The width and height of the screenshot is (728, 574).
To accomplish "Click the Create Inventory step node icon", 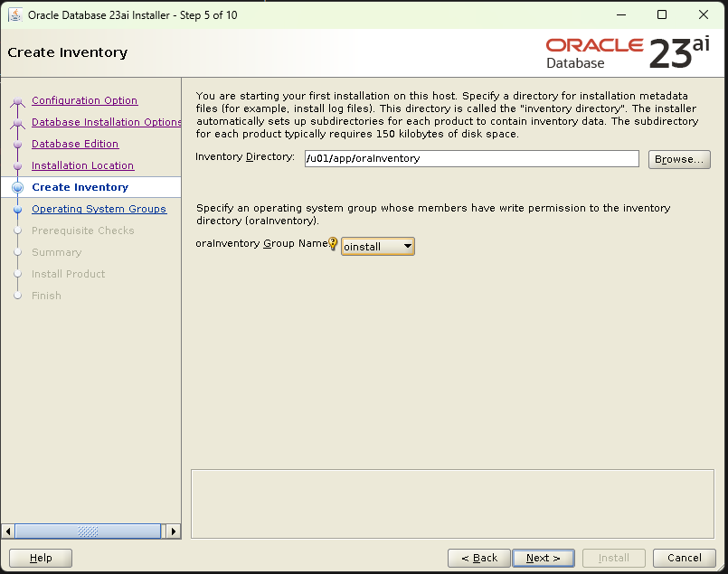I will (x=20, y=187).
